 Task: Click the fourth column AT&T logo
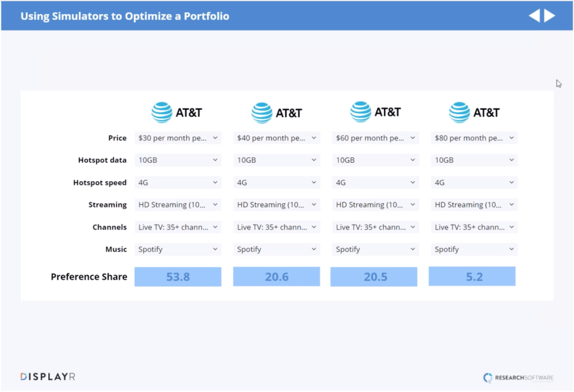tap(474, 113)
